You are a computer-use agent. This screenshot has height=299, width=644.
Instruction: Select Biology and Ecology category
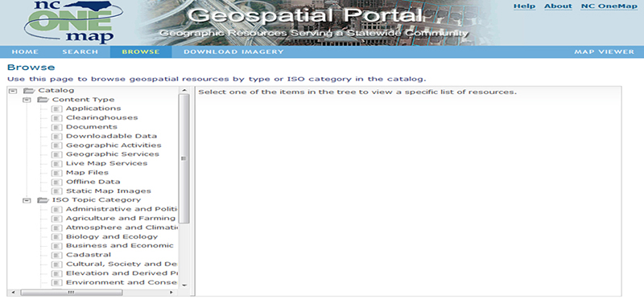click(x=112, y=236)
